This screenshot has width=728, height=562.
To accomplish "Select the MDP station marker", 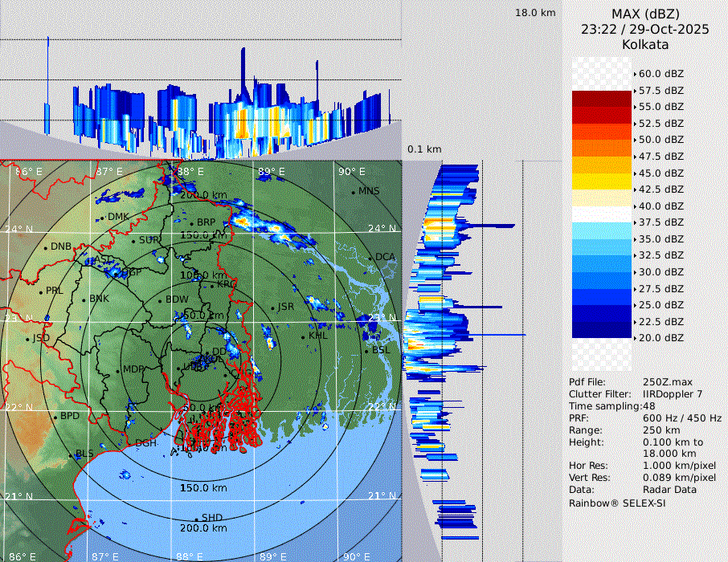I will 118,370.
